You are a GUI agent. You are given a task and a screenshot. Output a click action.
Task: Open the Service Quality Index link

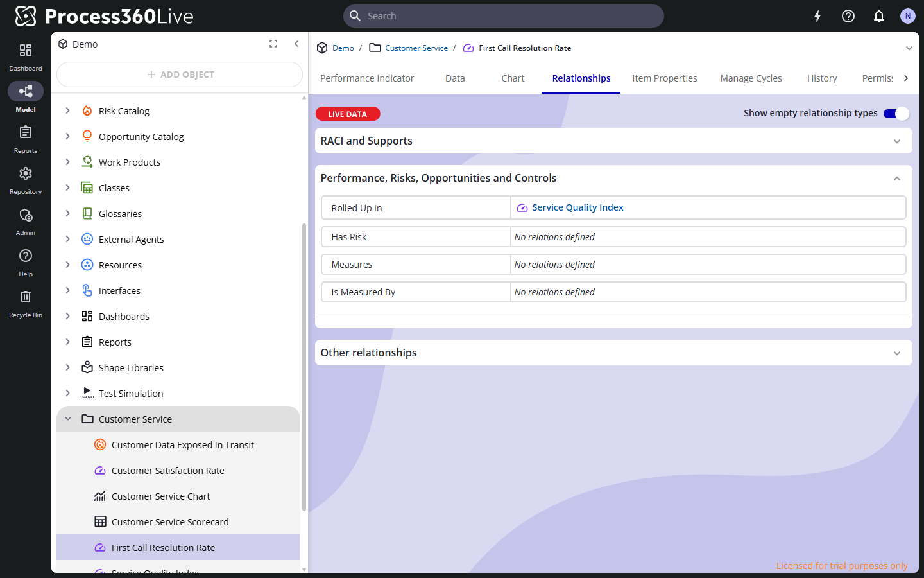coord(577,207)
